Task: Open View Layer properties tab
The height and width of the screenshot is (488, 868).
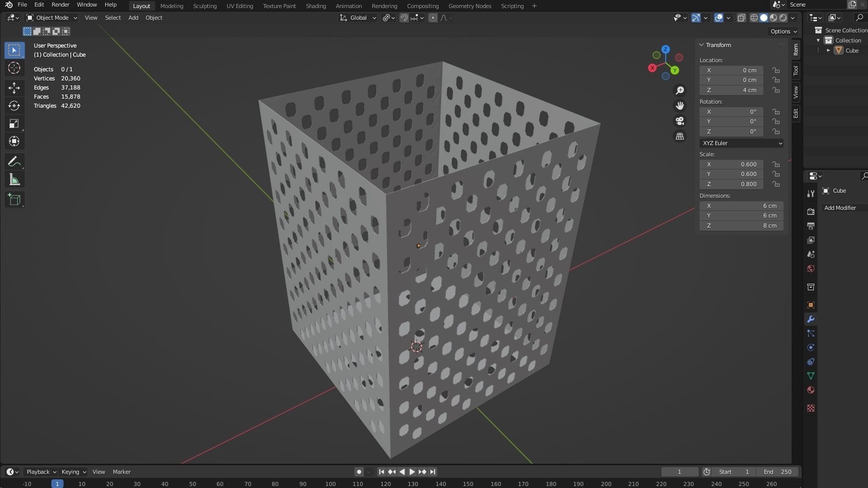Action: [811, 240]
